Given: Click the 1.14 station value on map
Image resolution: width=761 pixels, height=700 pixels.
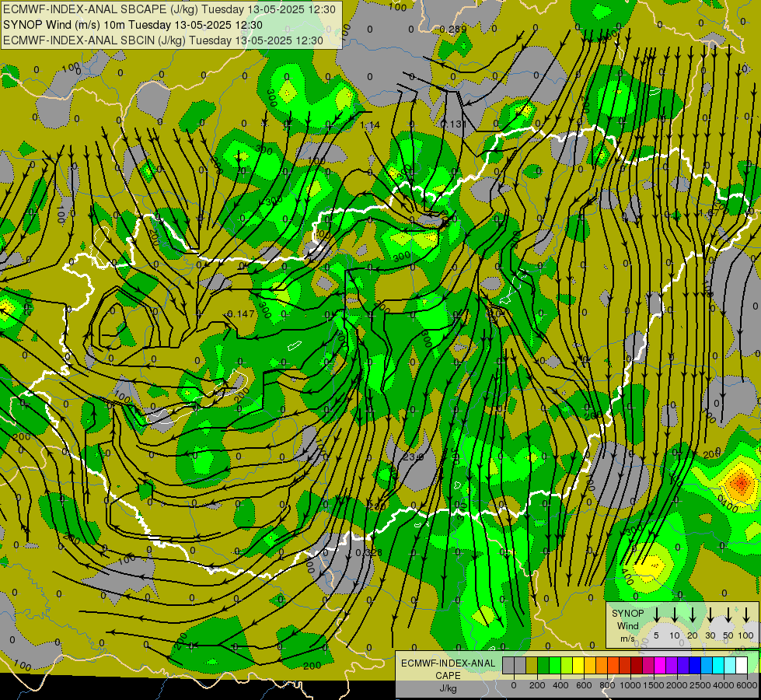Looking at the screenshot, I should (x=370, y=125).
